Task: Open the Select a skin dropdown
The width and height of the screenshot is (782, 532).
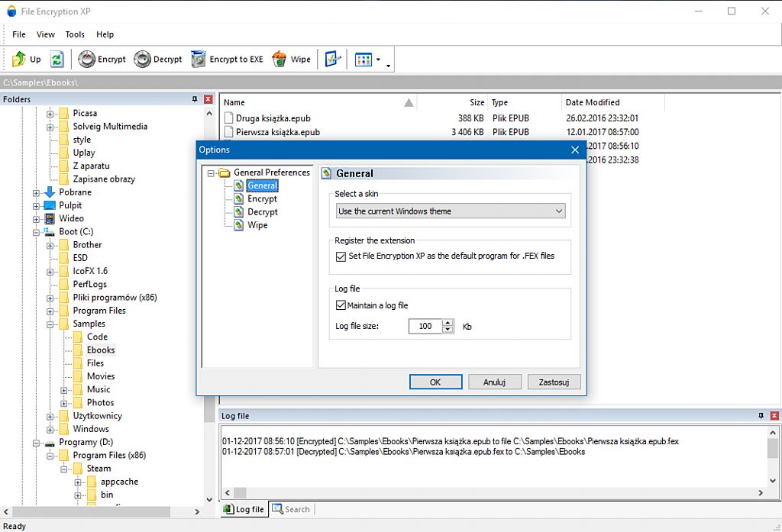Action: pos(451,211)
